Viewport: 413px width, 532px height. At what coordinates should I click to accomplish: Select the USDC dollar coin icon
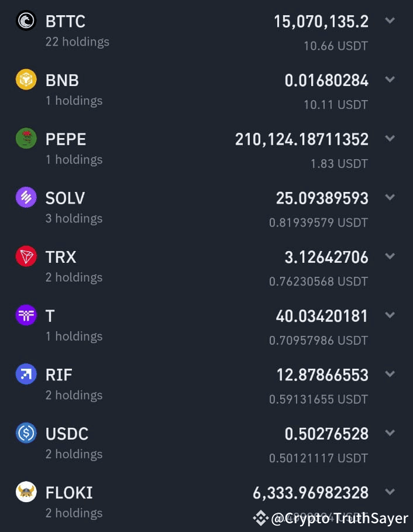click(x=25, y=433)
